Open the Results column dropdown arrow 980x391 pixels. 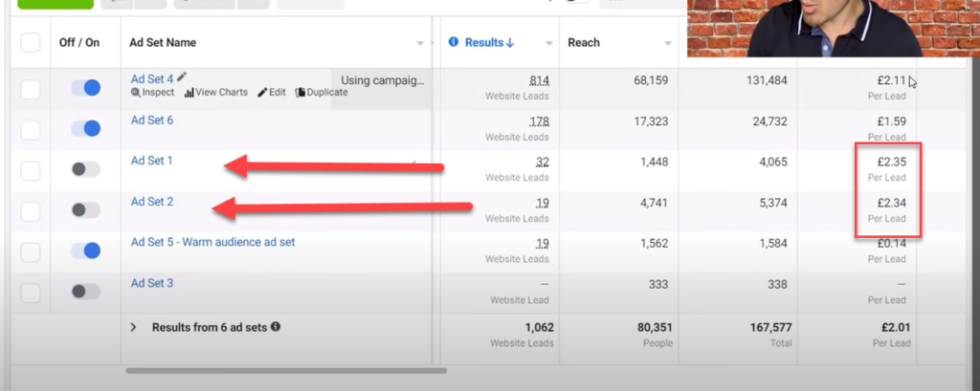point(549,44)
